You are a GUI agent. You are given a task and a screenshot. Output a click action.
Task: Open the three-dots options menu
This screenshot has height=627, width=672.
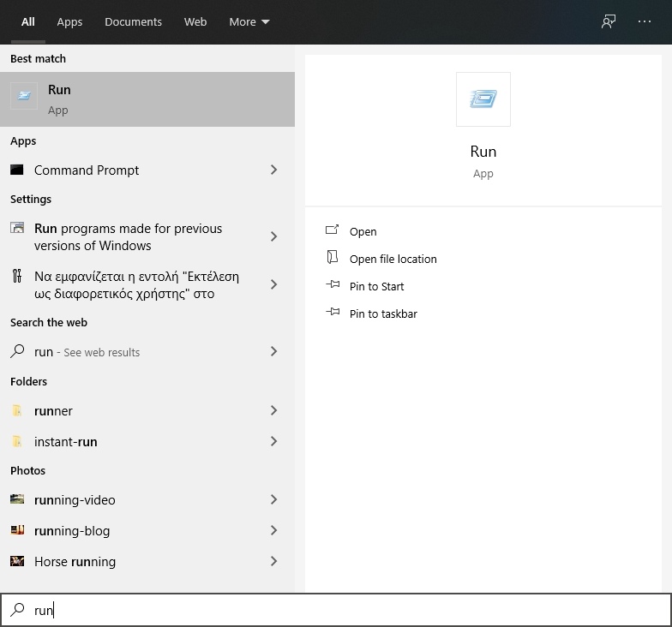[645, 22]
